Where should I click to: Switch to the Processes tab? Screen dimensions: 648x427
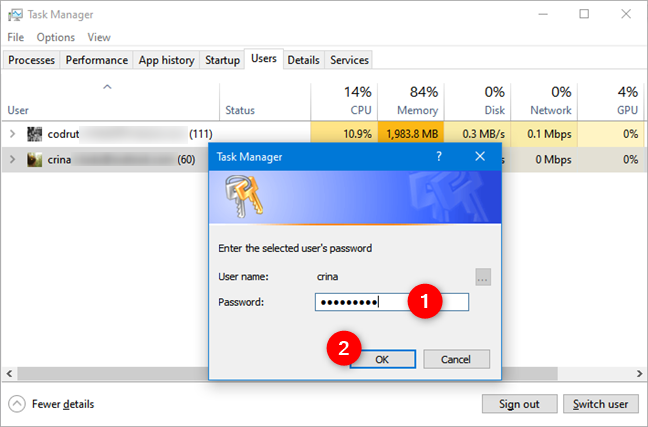pyautogui.click(x=31, y=60)
